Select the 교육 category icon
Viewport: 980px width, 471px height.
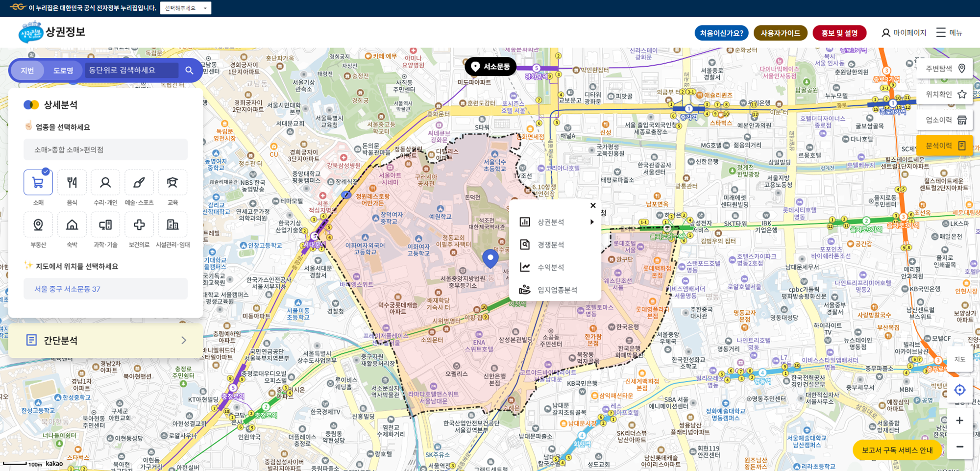(x=172, y=182)
